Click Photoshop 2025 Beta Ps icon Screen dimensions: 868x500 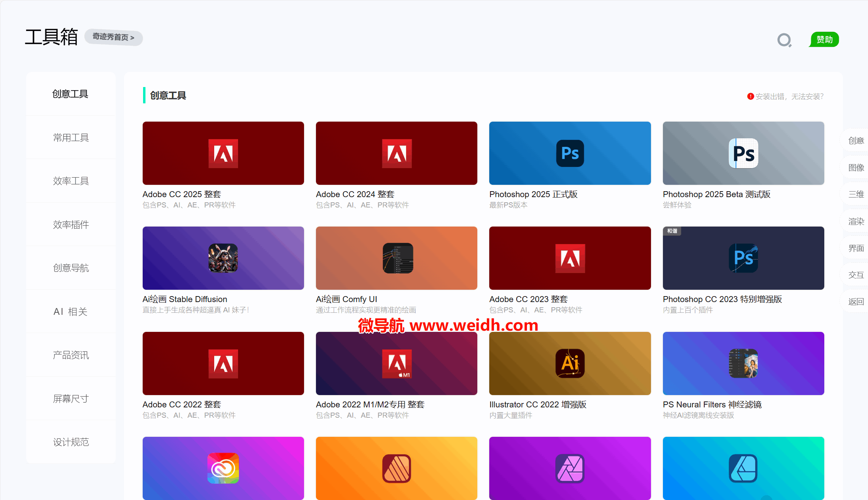pyautogui.click(x=743, y=153)
